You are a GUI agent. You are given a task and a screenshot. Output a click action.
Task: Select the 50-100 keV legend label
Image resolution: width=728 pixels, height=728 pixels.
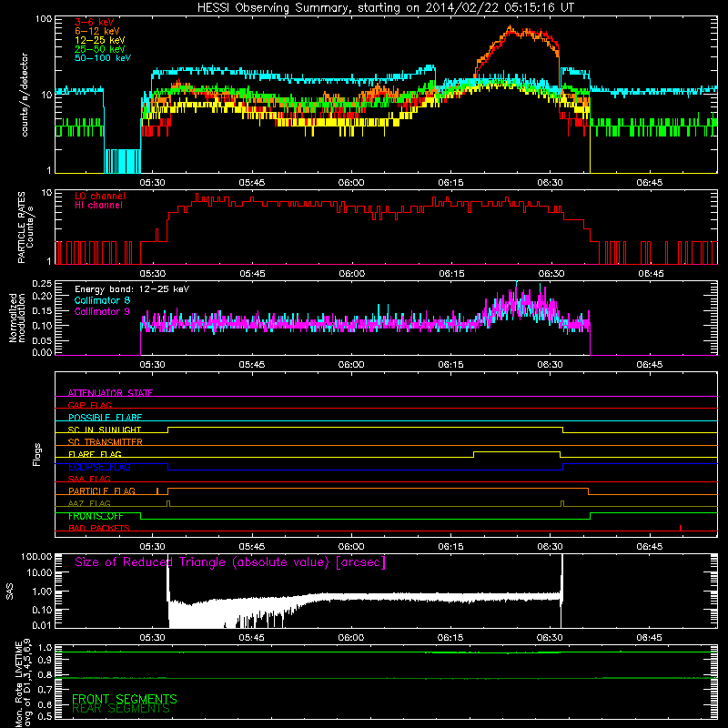click(103, 58)
